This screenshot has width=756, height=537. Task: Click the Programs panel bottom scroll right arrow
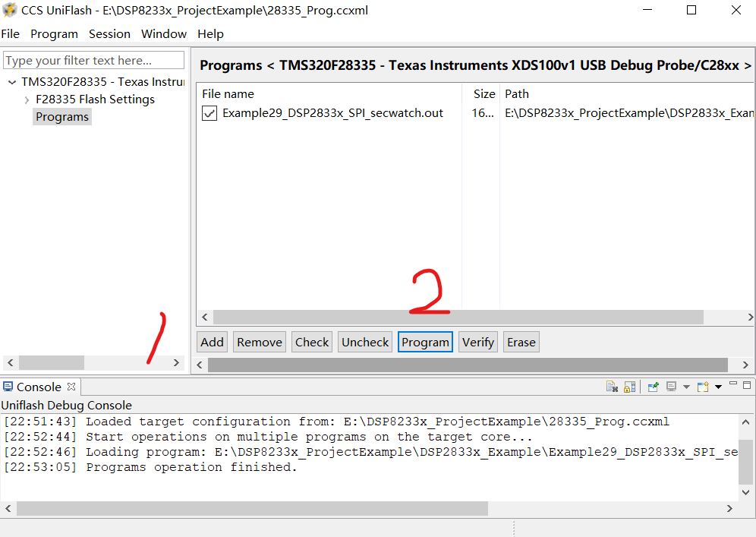pyautogui.click(x=745, y=365)
